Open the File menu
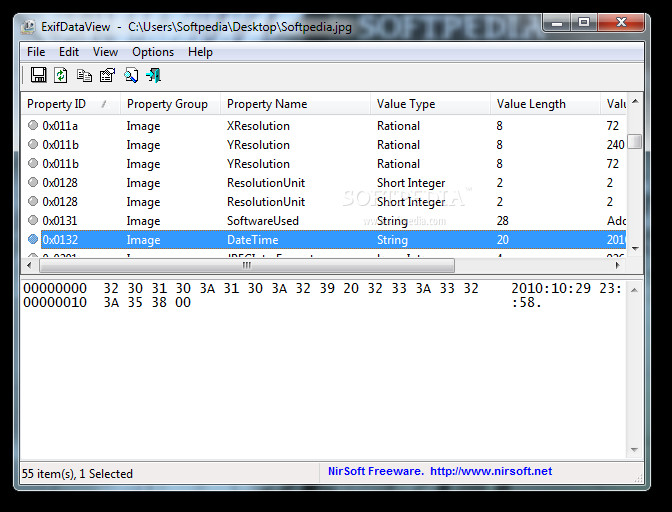 point(36,52)
